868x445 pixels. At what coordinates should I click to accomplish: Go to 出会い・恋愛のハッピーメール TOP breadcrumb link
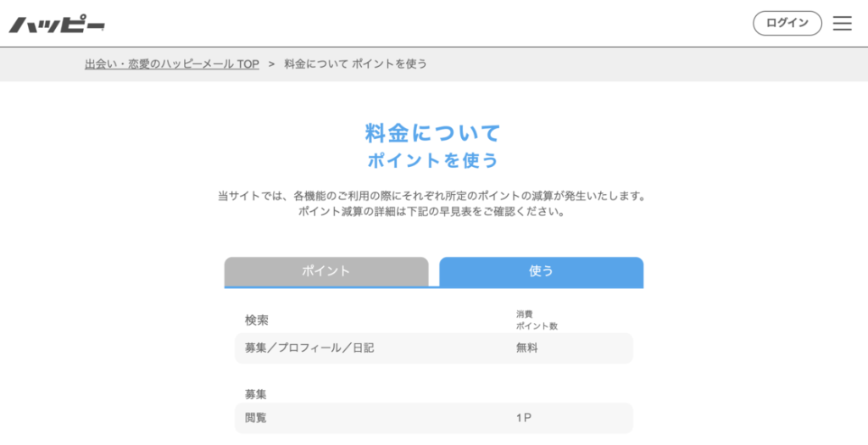click(171, 64)
